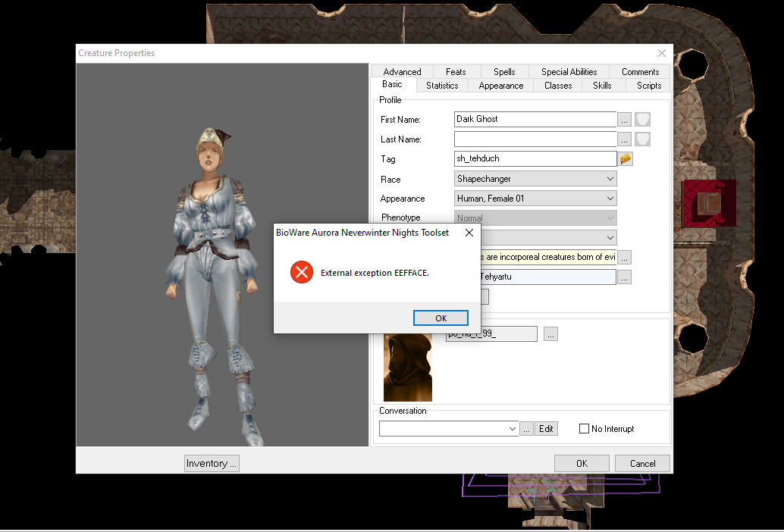Open the Inventory dialog
This screenshot has width=784, height=532.
211,463
